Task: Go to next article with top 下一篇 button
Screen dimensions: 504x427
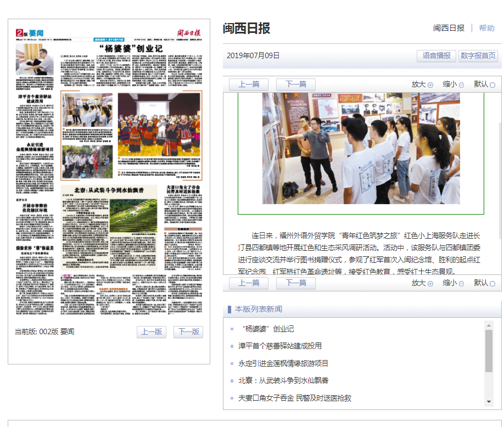Action: (295, 85)
